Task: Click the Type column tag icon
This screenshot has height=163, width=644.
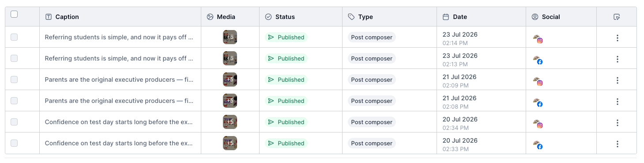Action: click(351, 17)
